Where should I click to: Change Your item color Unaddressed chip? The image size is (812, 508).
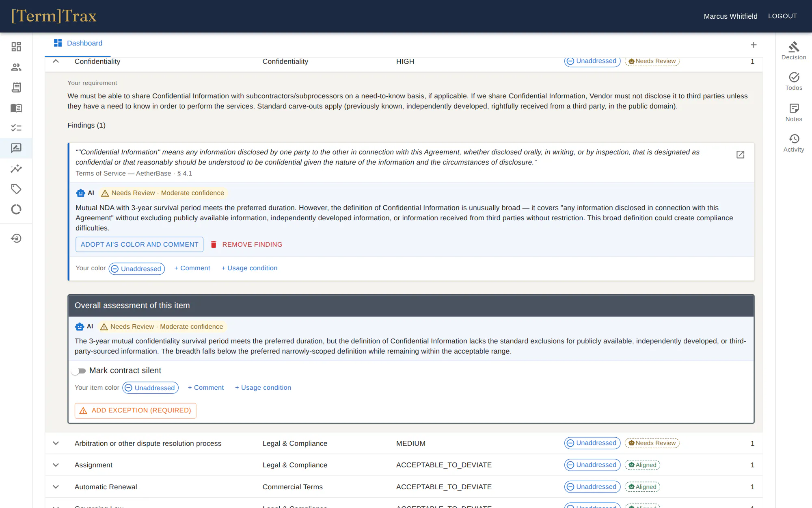pos(151,388)
